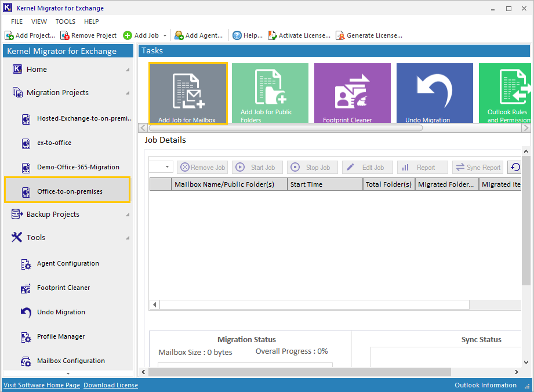Click the green Add Job plus icon
This screenshot has height=392, width=534.
pyautogui.click(x=128, y=35)
